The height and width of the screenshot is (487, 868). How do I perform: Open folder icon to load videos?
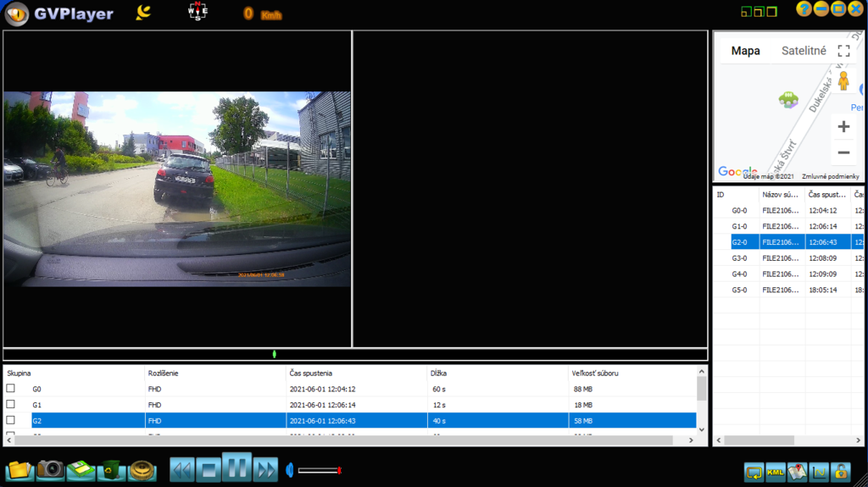click(x=19, y=469)
